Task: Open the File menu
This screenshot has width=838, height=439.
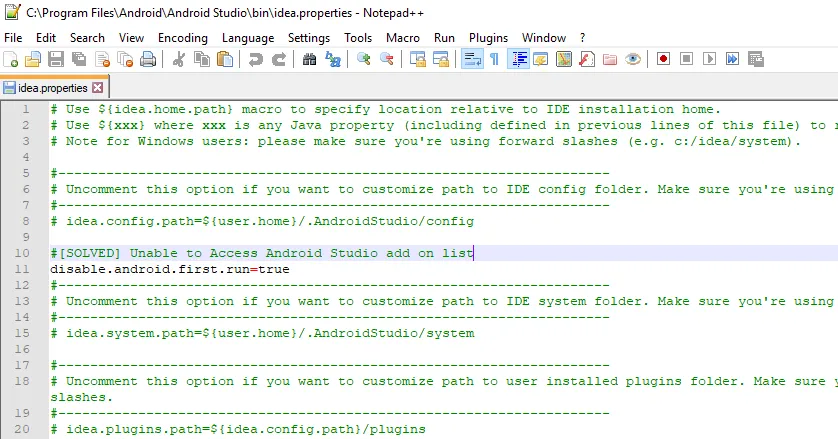Action: click(x=13, y=38)
